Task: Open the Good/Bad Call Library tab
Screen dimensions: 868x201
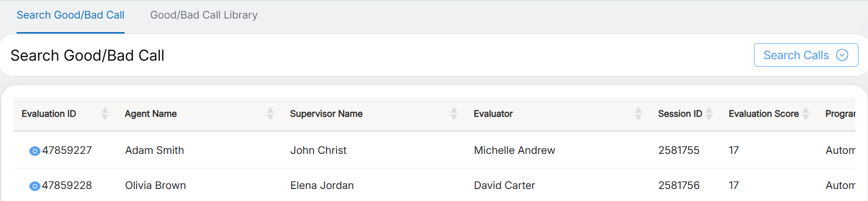Action: (x=204, y=15)
